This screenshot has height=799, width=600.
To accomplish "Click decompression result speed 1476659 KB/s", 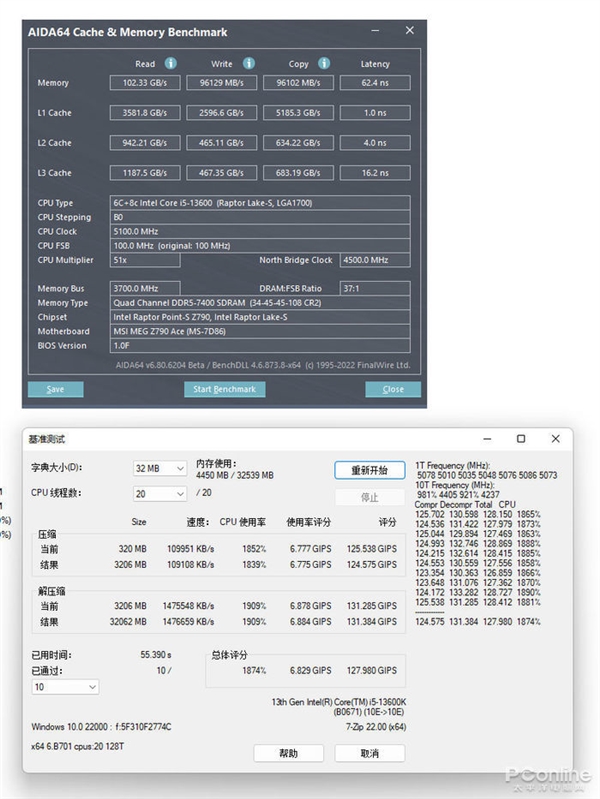I will (x=189, y=622).
